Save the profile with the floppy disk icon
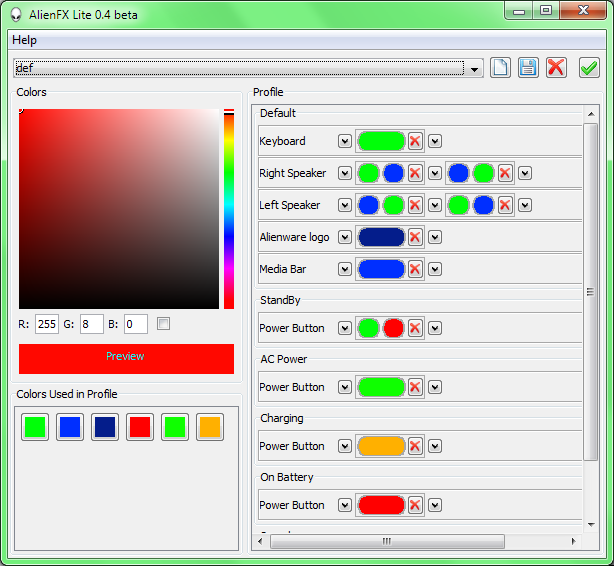 528,68
